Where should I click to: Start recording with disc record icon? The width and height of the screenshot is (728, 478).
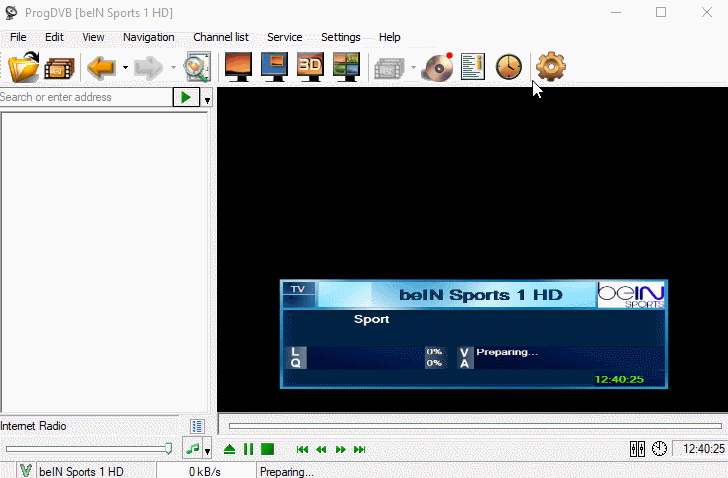tap(437, 67)
